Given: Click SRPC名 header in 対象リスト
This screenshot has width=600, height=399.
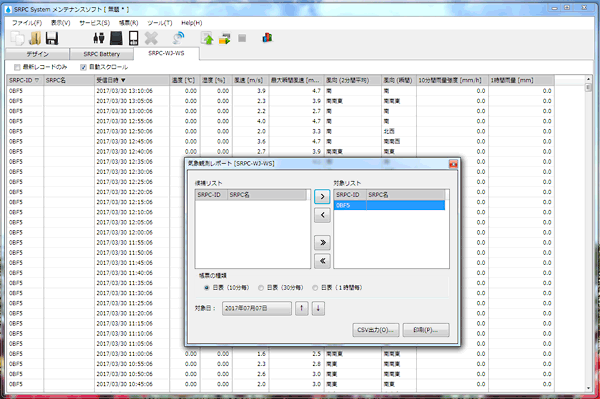Looking at the screenshot, I should pos(406,195).
